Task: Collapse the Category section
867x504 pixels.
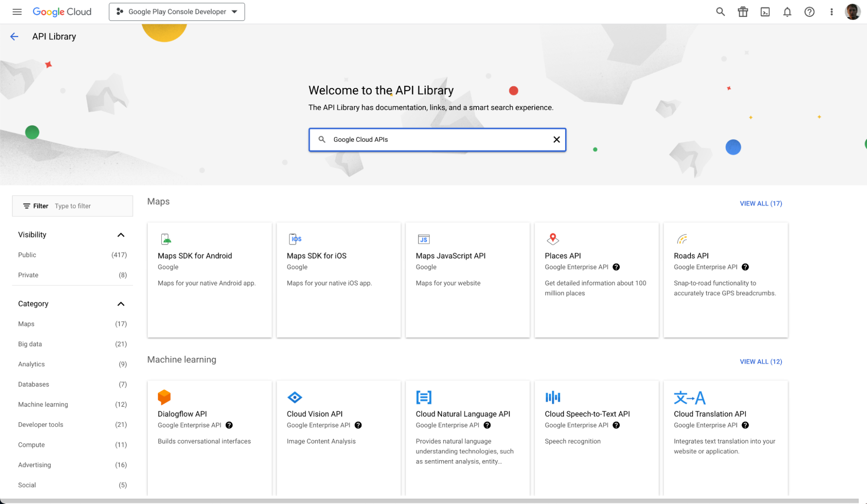Action: (121, 304)
